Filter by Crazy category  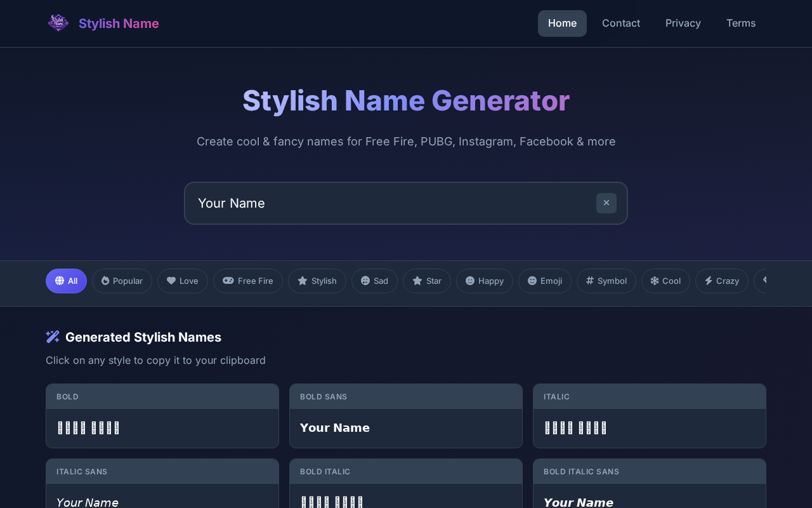722,281
